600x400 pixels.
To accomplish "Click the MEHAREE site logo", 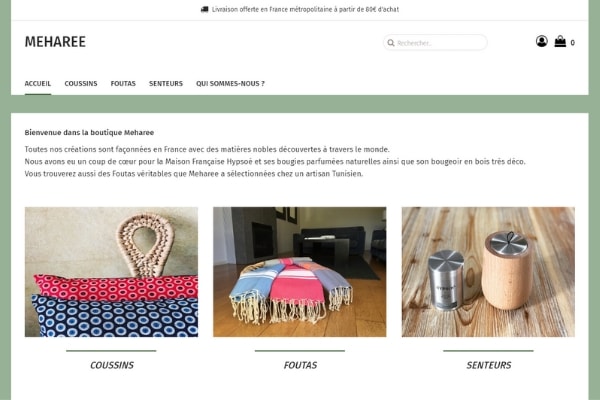I will pyautogui.click(x=55, y=42).
